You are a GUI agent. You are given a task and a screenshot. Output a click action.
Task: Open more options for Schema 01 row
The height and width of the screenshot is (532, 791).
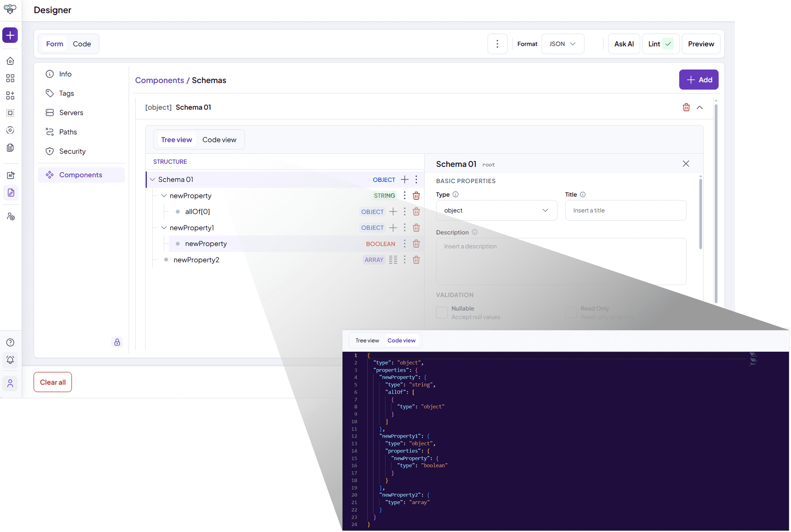(x=416, y=180)
